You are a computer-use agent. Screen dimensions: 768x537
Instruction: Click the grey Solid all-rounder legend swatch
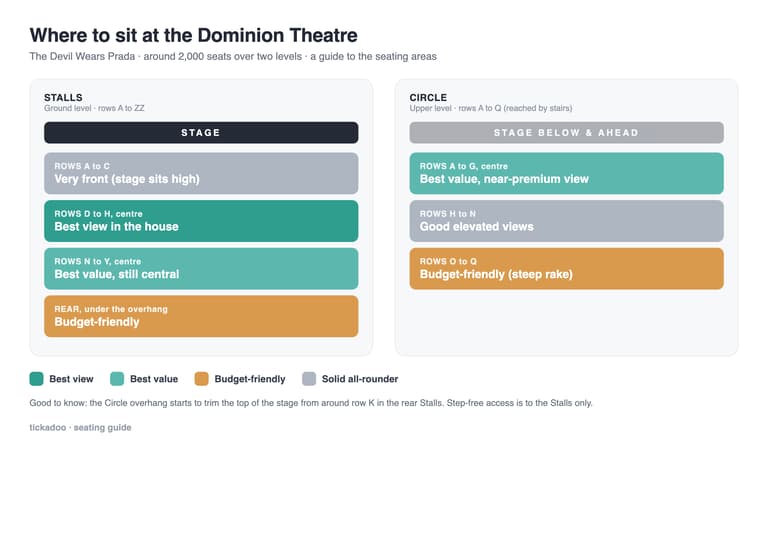pos(309,379)
